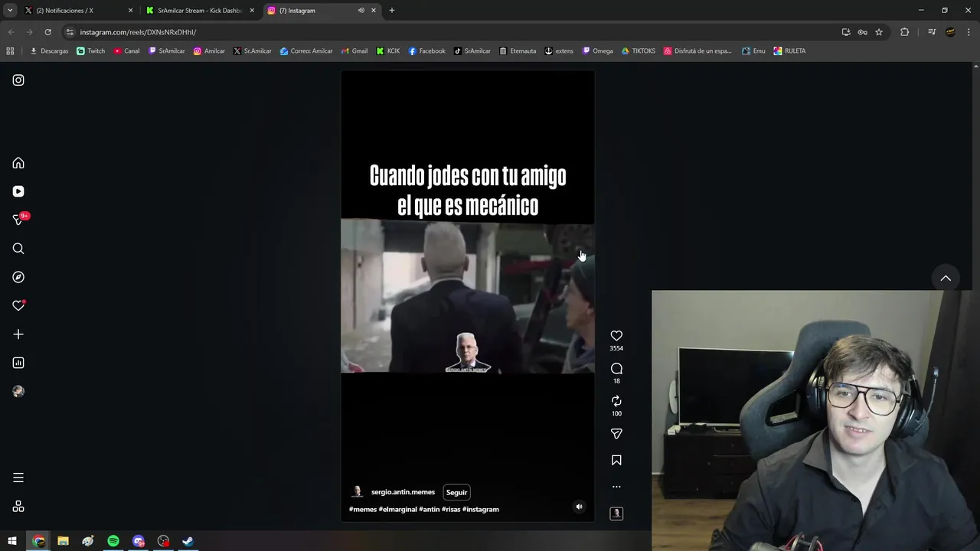Open your profile avatar in sidebar

point(18,391)
